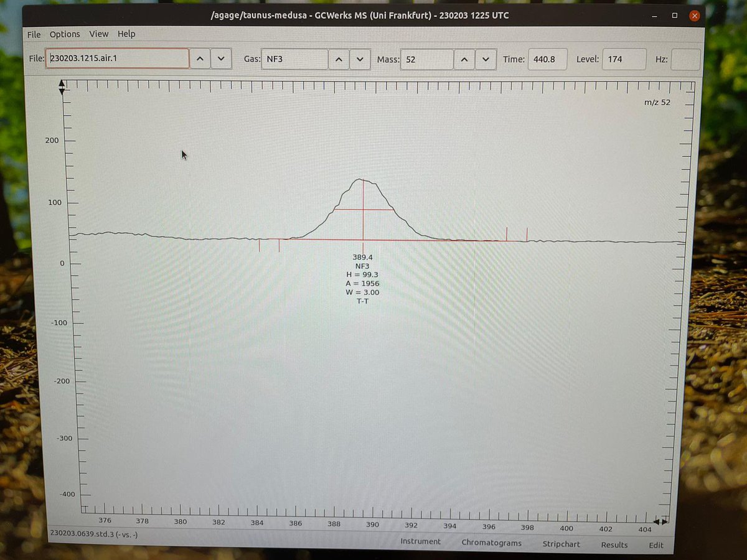Select previous gas with up arrow
The height and width of the screenshot is (560, 747).
tap(339, 60)
